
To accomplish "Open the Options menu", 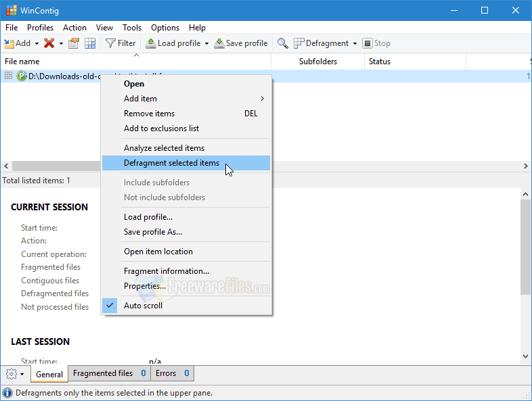I will coord(165,28).
